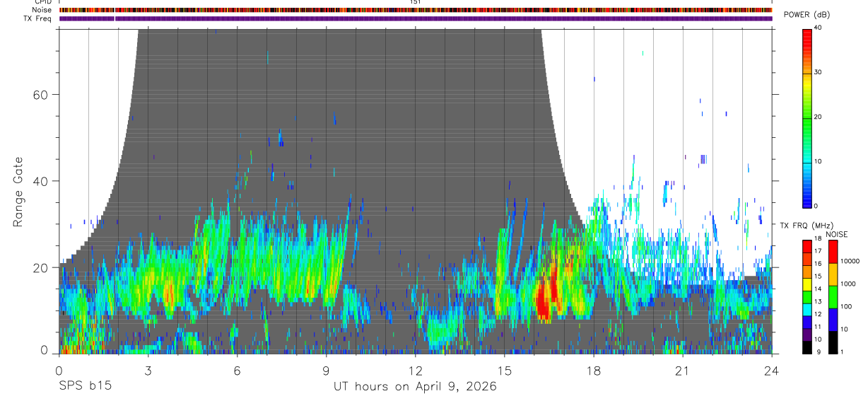Screen dimensions: 868x401
Task: Click the black swatch of the TX FRQ legend
Action: [807, 347]
